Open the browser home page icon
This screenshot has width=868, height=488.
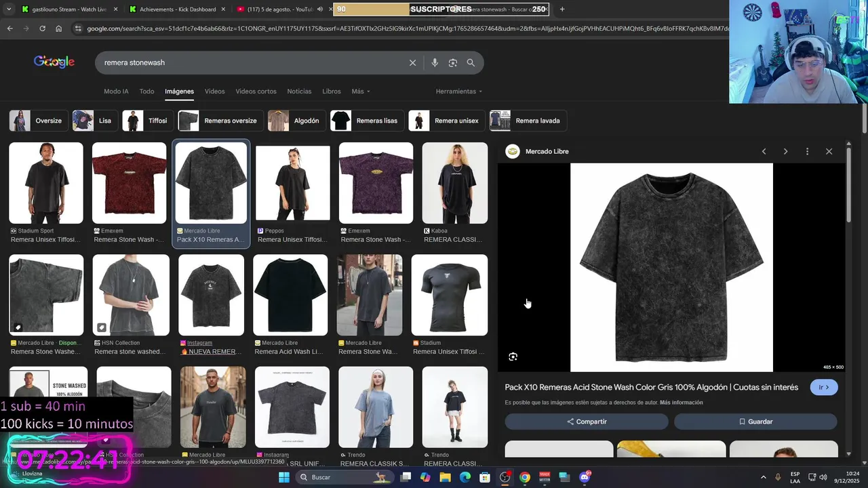click(x=58, y=28)
